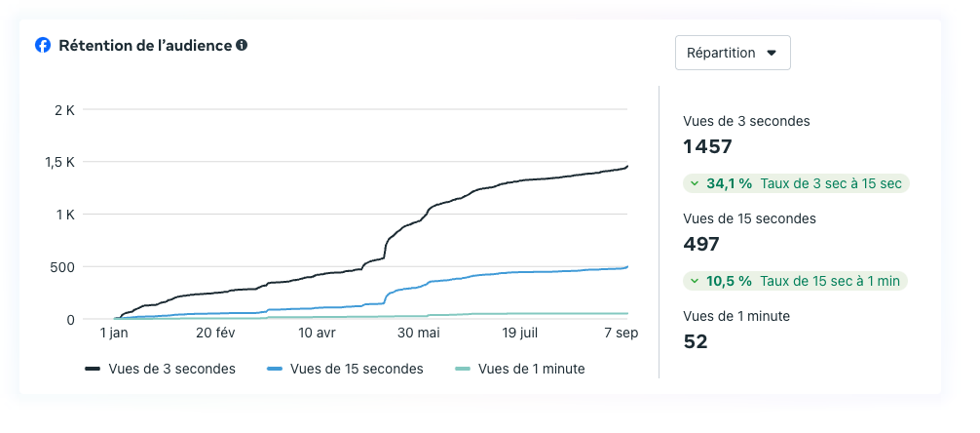Click the info icon beside Rétention de l'audience
Viewport: 980px width, 433px height.
coord(242,45)
